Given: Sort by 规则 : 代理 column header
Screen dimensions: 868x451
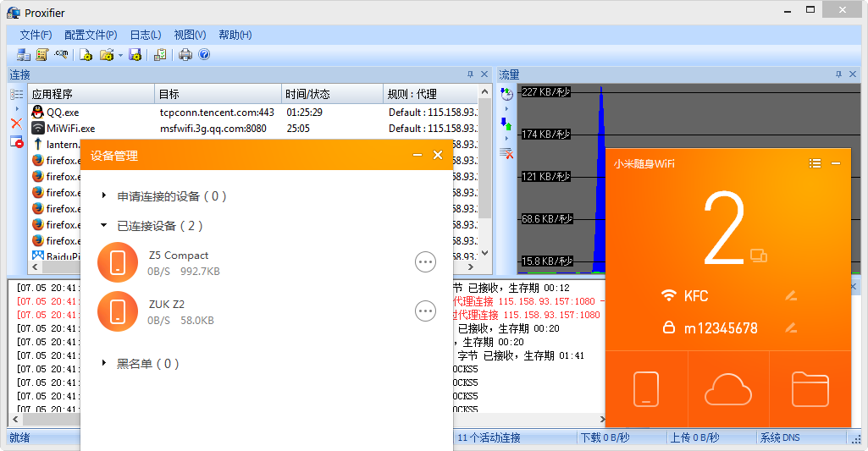Looking at the screenshot, I should [x=430, y=94].
